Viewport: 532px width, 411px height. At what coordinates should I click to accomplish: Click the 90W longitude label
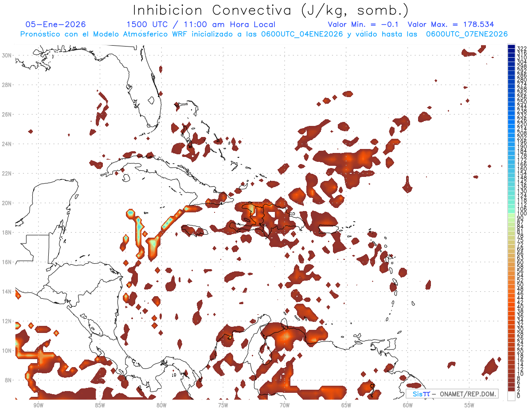coord(38,405)
